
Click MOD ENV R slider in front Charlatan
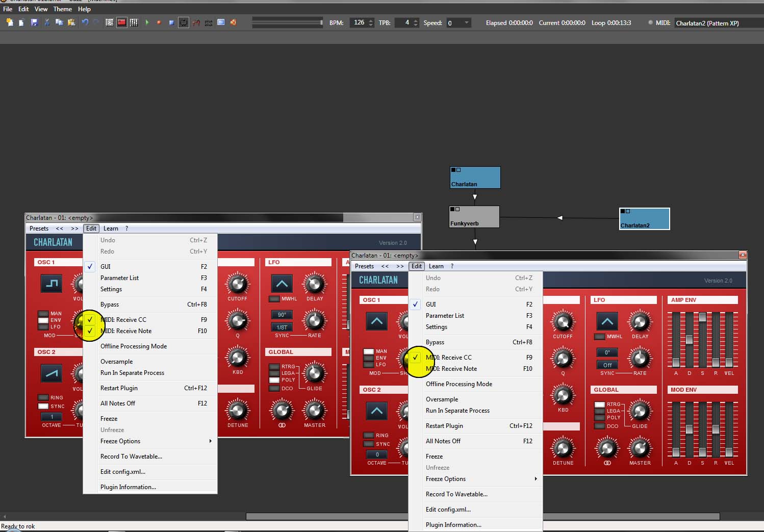click(716, 429)
